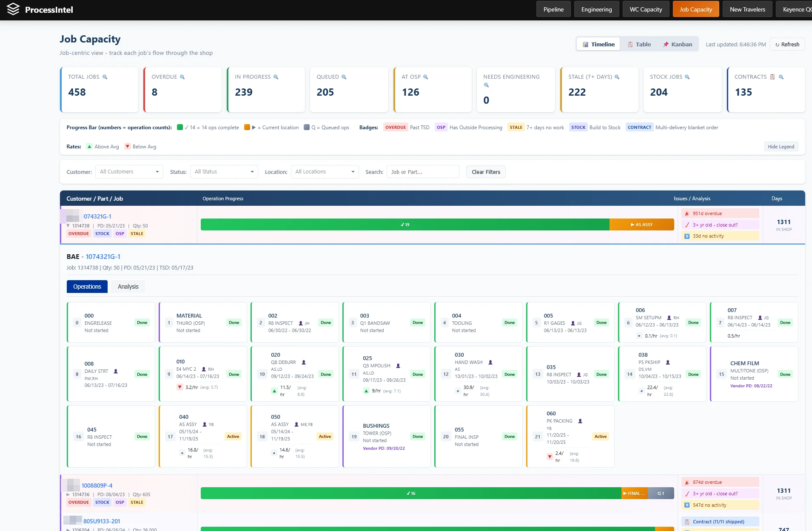Click the green 19 ops complete progress bar
This screenshot has height=531, width=812.
coord(405,224)
